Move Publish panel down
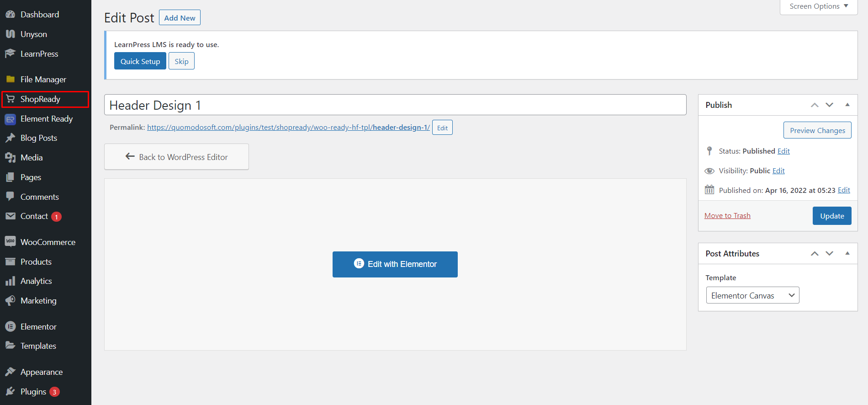This screenshot has width=868, height=405. tap(830, 105)
